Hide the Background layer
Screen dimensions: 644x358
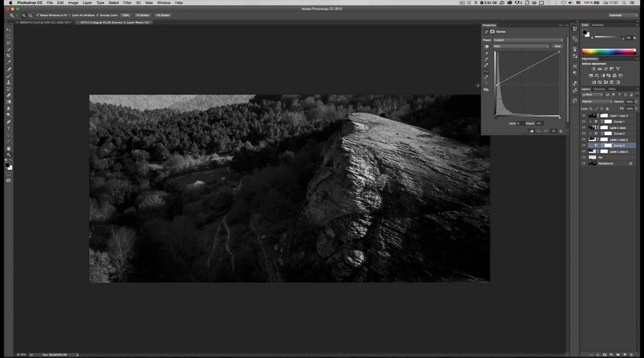click(584, 163)
